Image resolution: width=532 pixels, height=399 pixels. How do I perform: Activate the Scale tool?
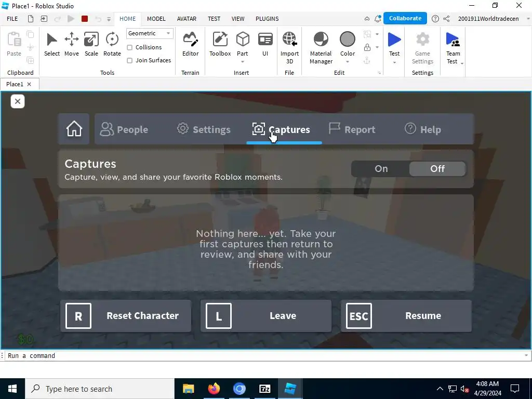91,44
